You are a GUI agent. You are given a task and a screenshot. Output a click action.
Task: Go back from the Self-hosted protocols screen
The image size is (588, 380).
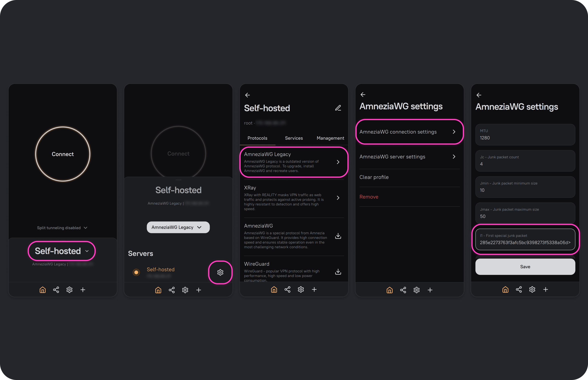pos(247,95)
